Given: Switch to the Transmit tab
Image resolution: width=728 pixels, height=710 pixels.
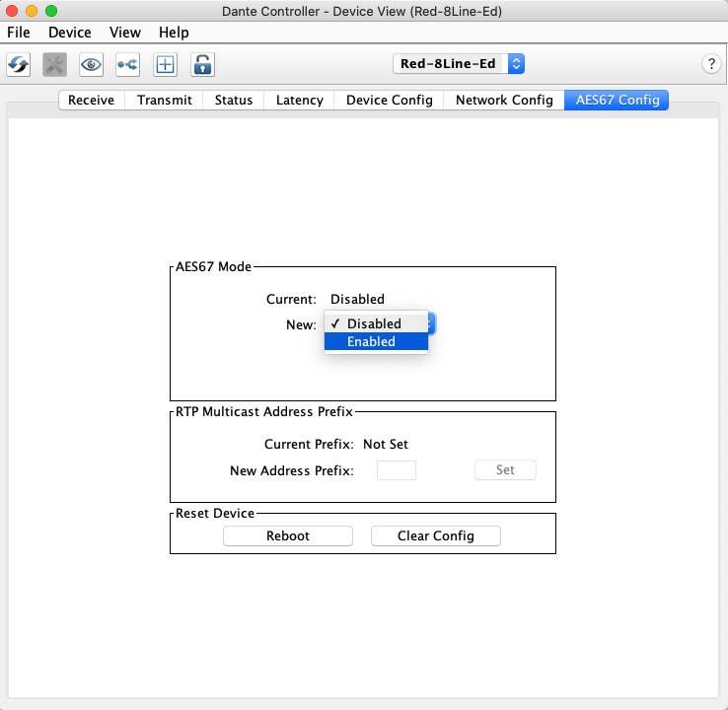Looking at the screenshot, I should pos(164,100).
